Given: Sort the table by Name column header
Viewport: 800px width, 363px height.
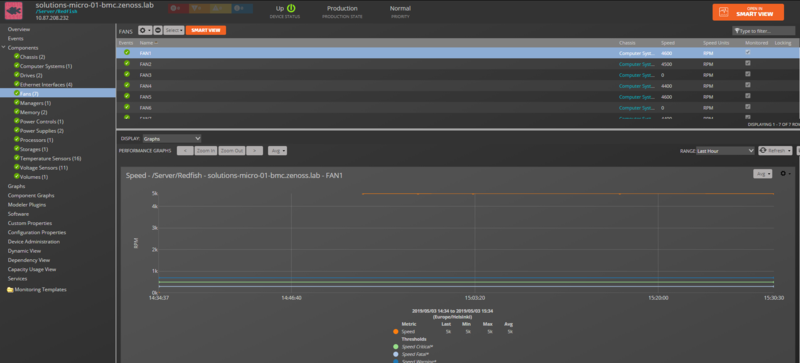Looking at the screenshot, I should tap(146, 43).
